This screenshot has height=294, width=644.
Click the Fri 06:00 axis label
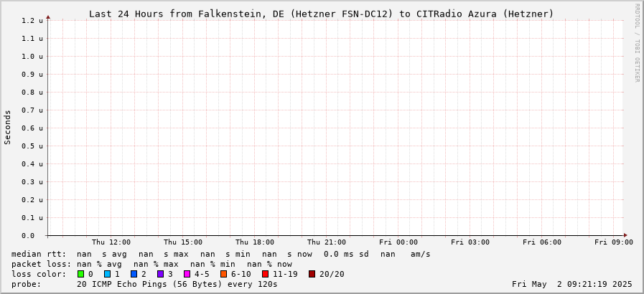[x=542, y=242]
